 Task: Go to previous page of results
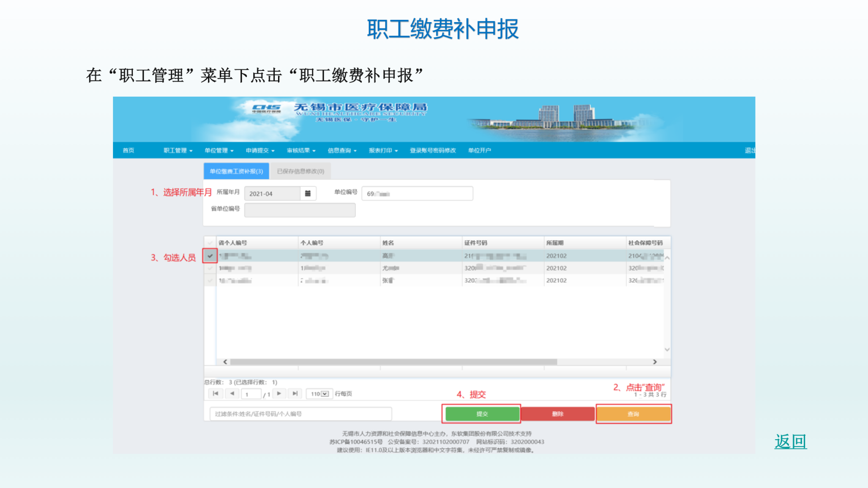232,394
